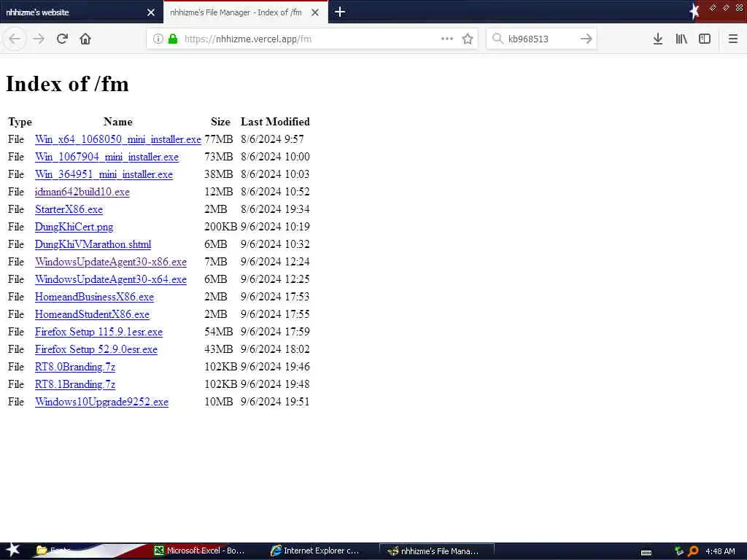Click the Last Modified column header
This screenshot has width=747, height=560.
275,122
